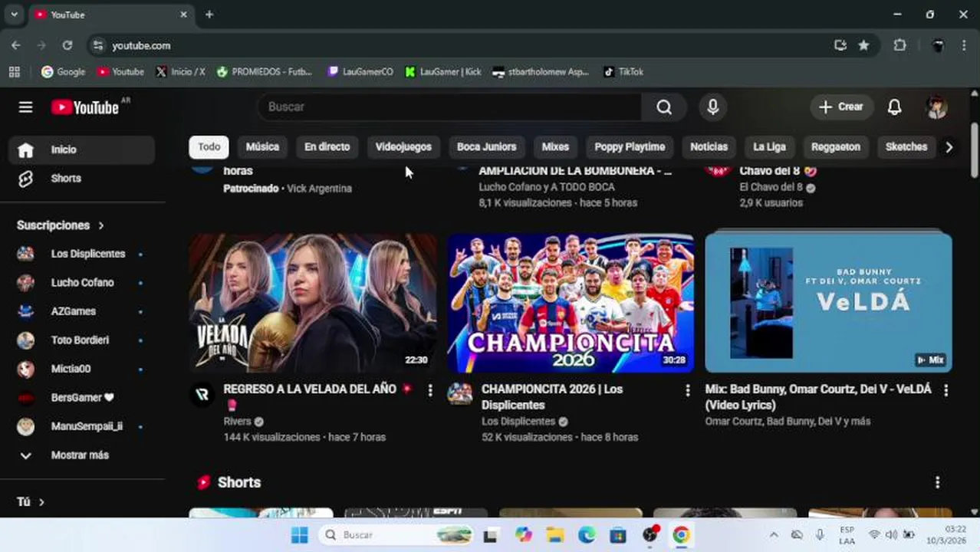Viewport: 980px width, 552px height.
Task: Open options menu for CHAMPIONCITA 2026 video
Action: point(687,391)
